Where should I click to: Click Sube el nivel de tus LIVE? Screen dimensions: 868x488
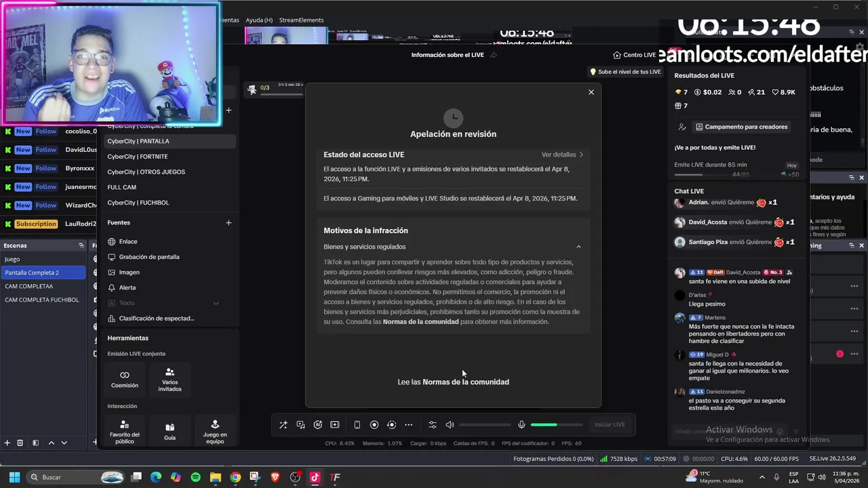[625, 72]
